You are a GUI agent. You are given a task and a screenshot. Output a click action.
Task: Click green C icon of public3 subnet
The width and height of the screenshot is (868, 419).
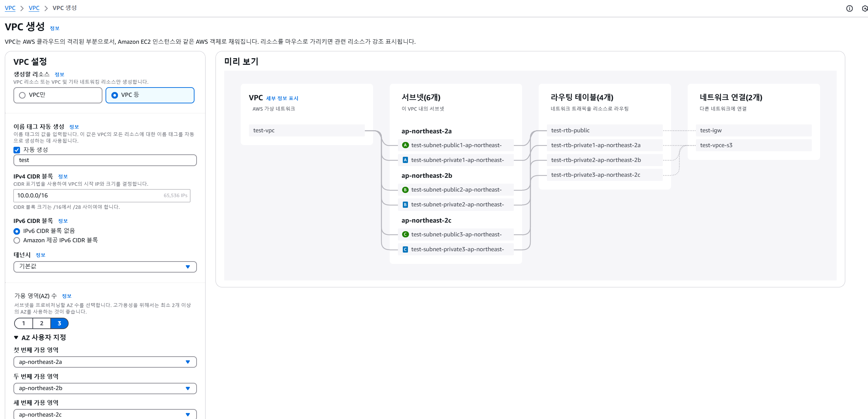click(406, 235)
